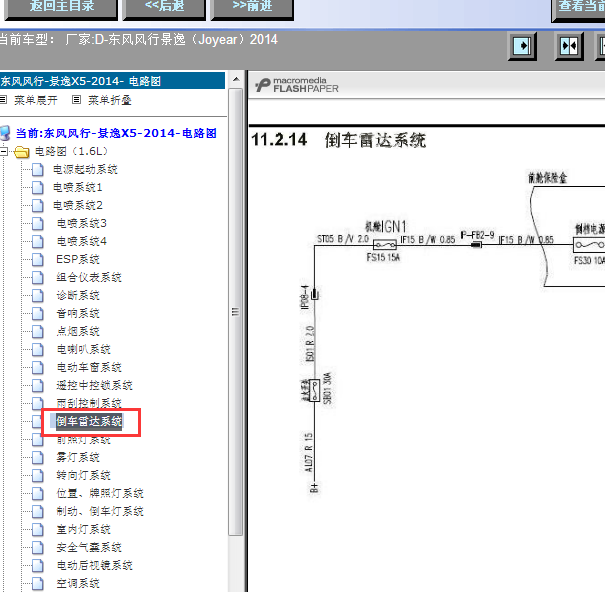The height and width of the screenshot is (592, 605).
Task: Select the 电路图（1.6L） folder icon
Action: pyautogui.click(x=22, y=152)
